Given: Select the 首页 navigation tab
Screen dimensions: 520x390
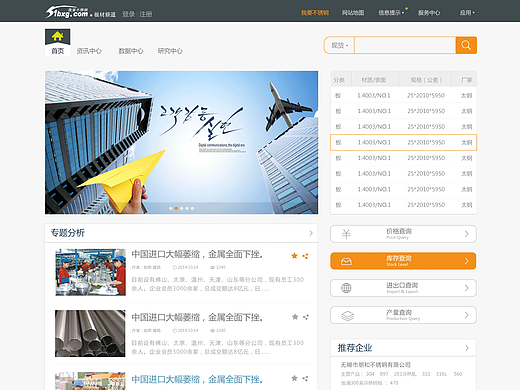Looking at the screenshot, I should (58, 51).
